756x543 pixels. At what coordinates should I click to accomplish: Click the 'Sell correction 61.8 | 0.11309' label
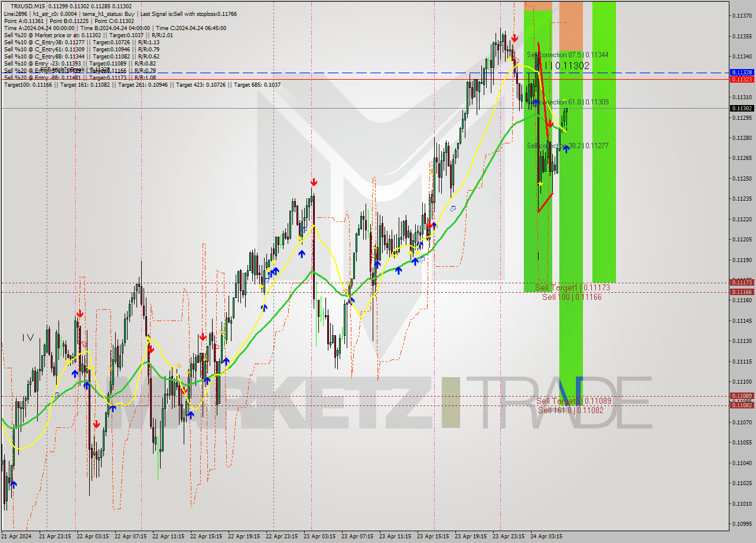click(568, 102)
